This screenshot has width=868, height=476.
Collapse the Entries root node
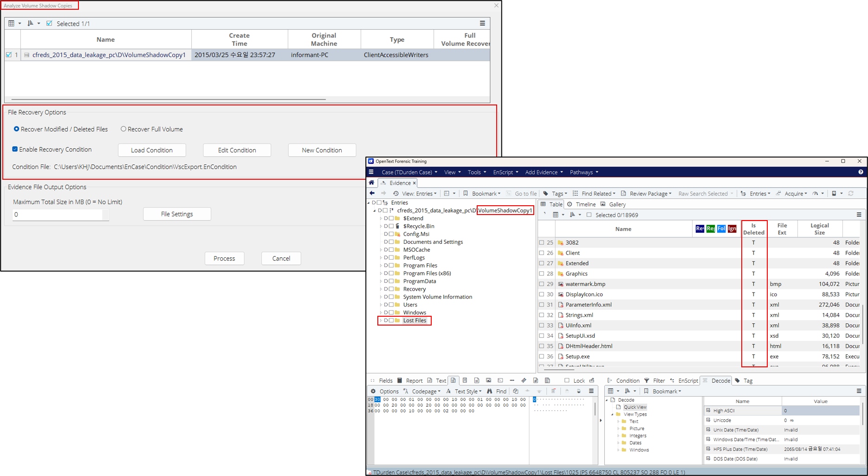click(x=369, y=203)
